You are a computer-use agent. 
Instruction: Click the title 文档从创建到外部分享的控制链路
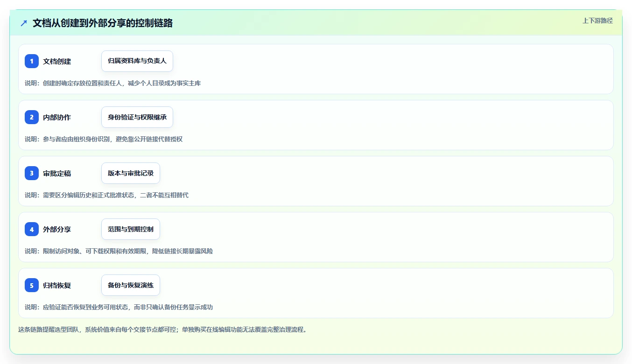click(103, 23)
